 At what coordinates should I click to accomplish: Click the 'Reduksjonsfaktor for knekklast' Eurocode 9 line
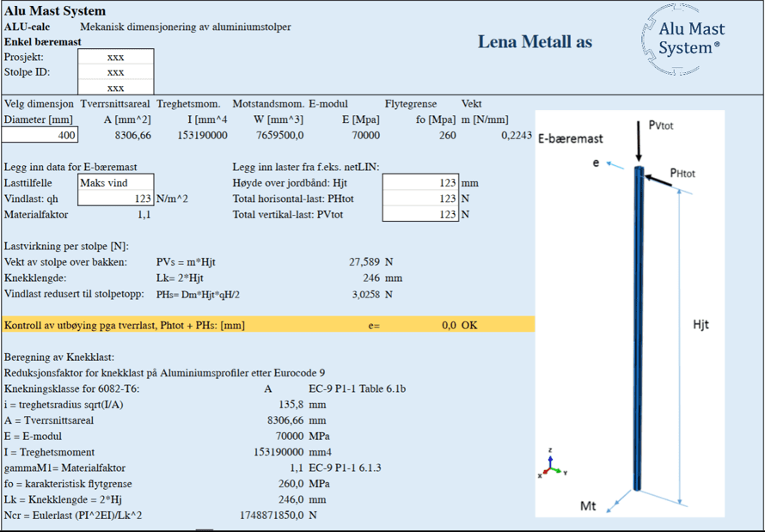pos(164,373)
